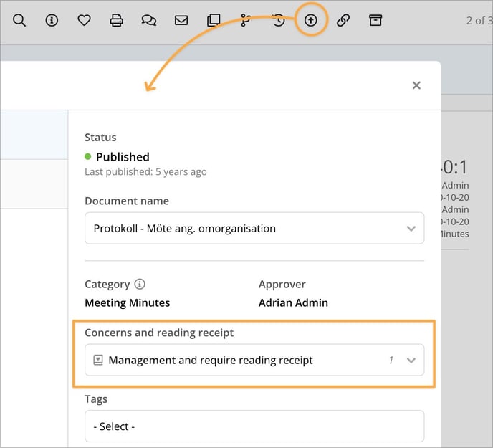Click the Tags select field
Viewport: 493px width, 448px height.
[254, 426]
